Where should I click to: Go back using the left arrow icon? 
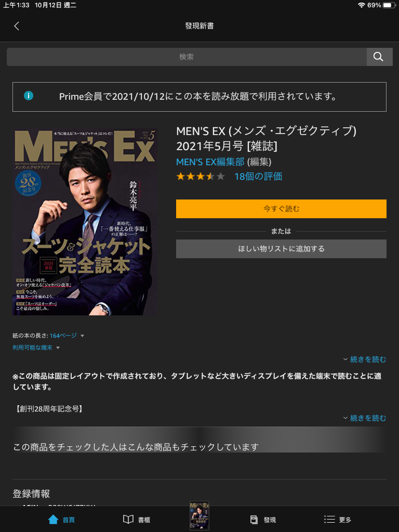(16, 26)
